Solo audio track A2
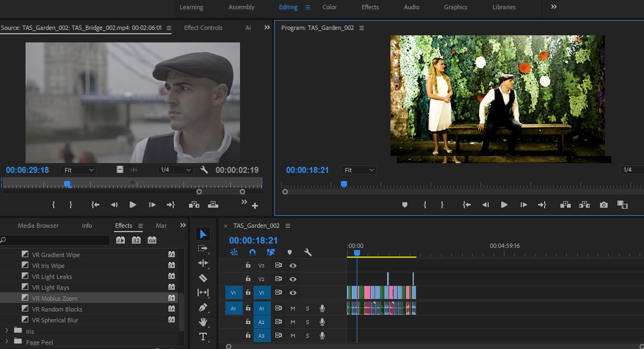This screenshot has width=644, height=349. pos(307,322)
